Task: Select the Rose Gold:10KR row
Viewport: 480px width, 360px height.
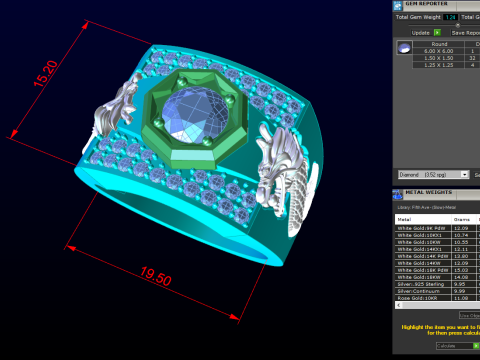Action: (438, 298)
